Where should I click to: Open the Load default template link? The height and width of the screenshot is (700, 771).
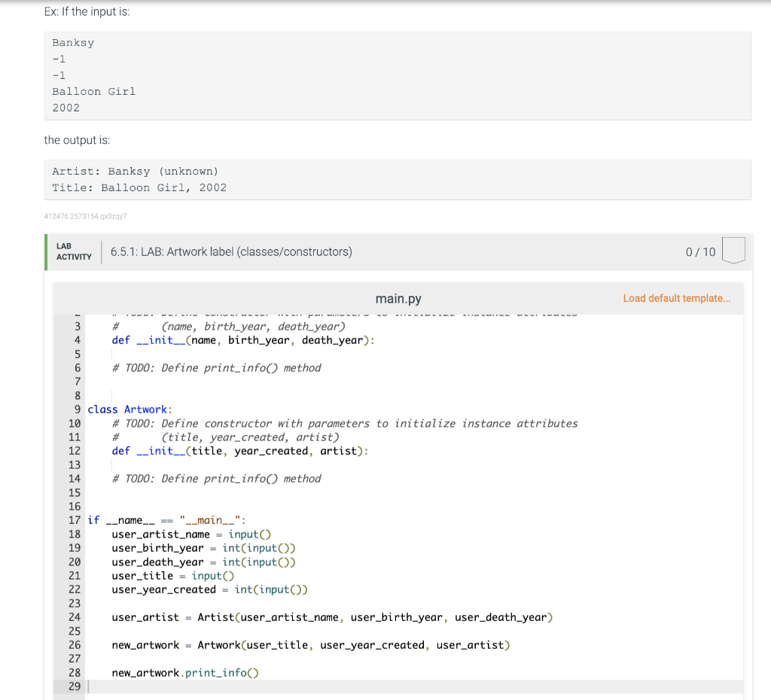(675, 298)
